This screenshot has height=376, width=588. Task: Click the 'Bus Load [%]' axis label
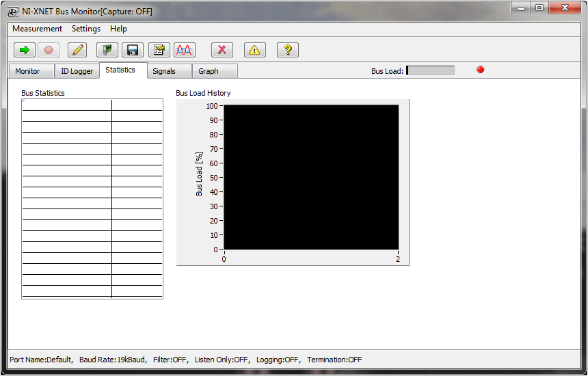[199, 174]
